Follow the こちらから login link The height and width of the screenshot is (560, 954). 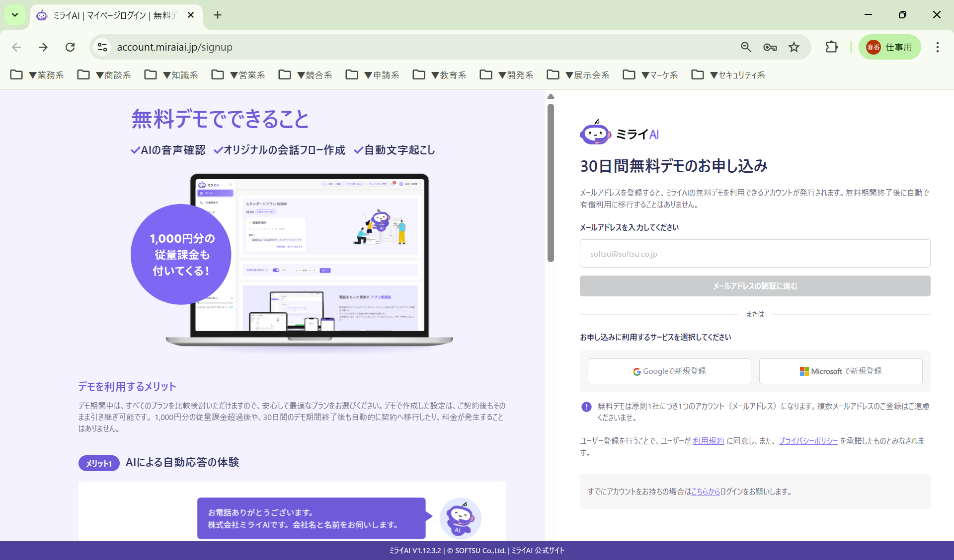pyautogui.click(x=706, y=491)
